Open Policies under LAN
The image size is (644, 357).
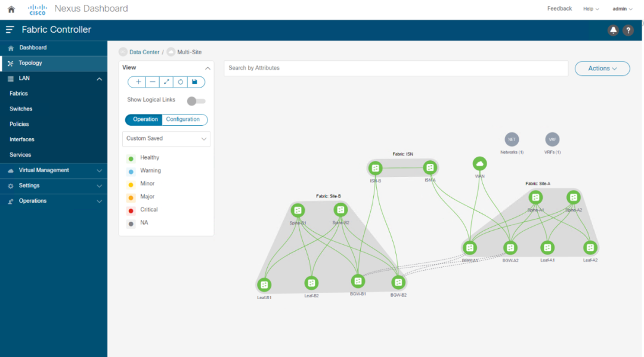click(x=19, y=124)
